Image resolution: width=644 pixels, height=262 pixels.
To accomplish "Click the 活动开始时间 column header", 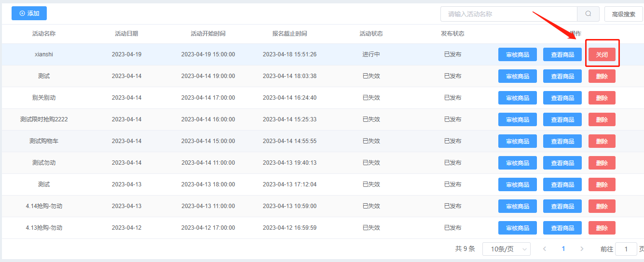I will 208,34.
